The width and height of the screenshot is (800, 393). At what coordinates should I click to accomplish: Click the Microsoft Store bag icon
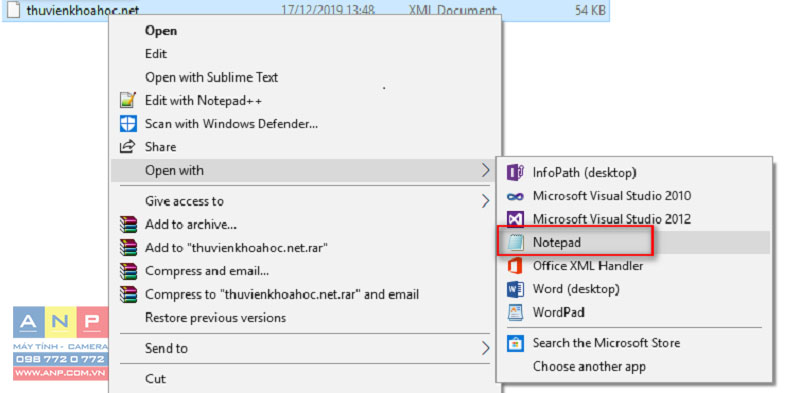(515, 343)
